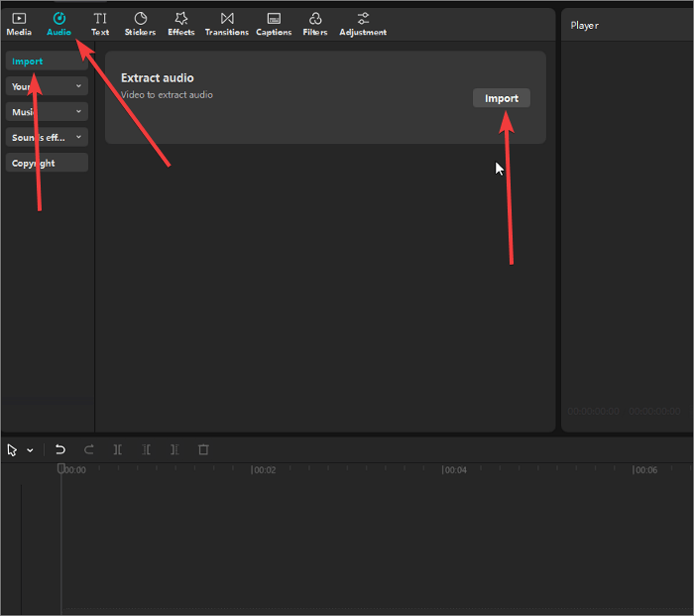Choose the Select pointer tool
Image resolution: width=694 pixels, height=616 pixels.
pos(12,449)
